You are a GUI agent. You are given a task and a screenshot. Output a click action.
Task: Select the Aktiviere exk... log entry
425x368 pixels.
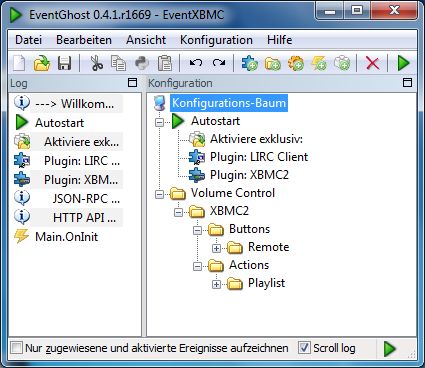click(x=81, y=142)
